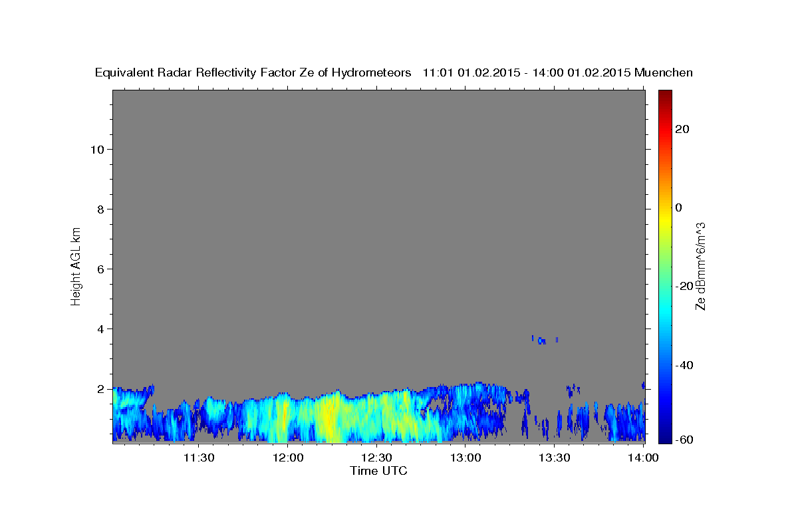
Task: Click the 14:00 time tick label
Action: pos(643,458)
